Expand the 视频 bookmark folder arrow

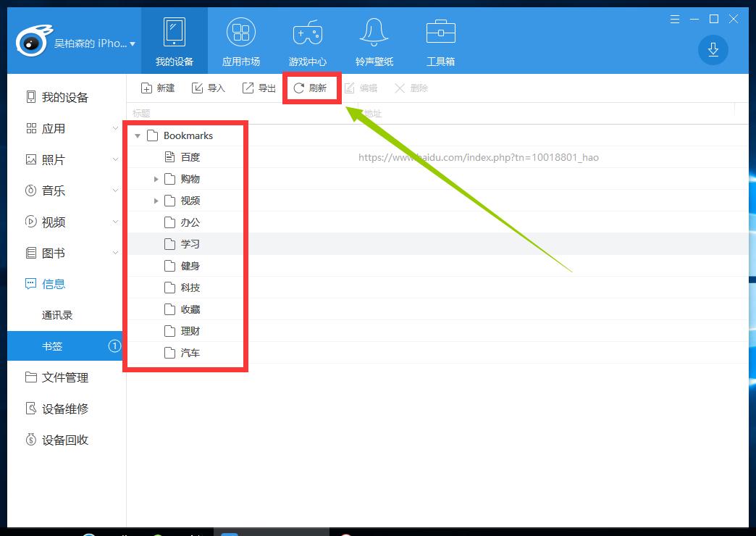(x=156, y=201)
